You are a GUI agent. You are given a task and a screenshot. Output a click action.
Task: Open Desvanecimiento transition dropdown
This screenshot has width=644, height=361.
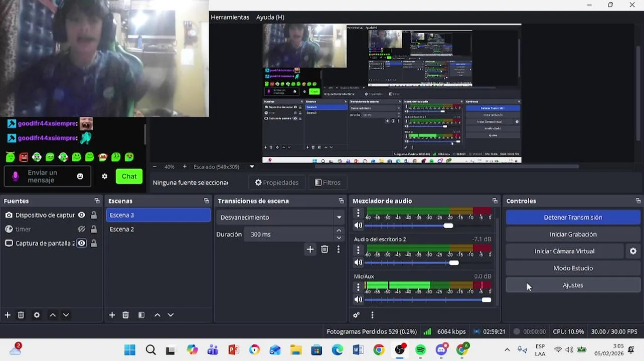click(x=339, y=217)
